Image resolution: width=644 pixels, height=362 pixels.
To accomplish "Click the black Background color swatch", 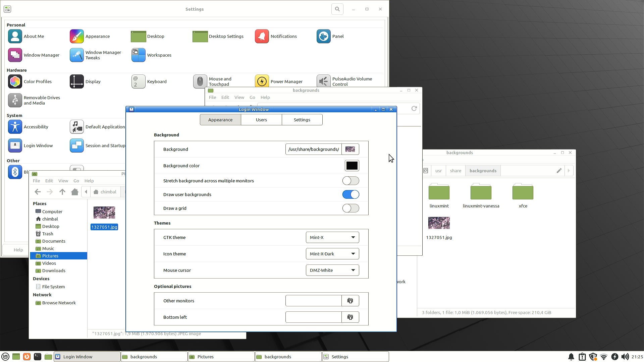I will point(352,166).
